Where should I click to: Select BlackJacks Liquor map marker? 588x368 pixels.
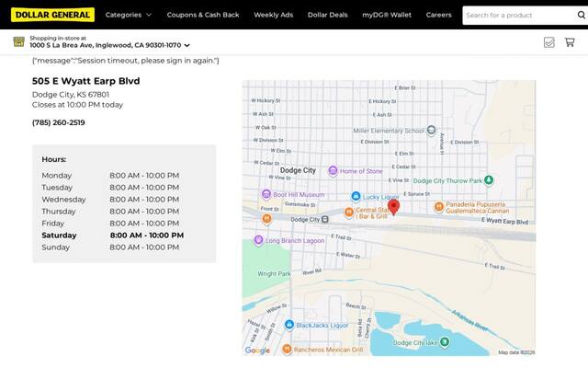[x=289, y=325]
